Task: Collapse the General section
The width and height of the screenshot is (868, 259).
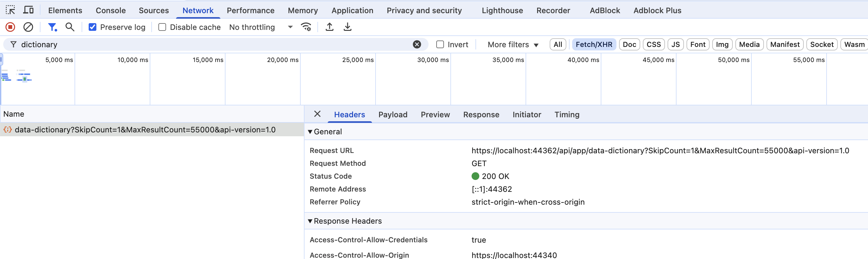Action: [310, 132]
